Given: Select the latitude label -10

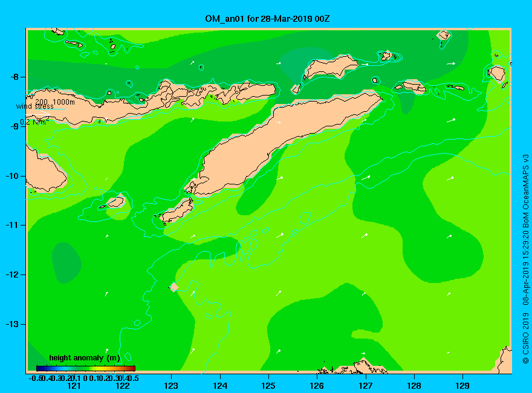Looking at the screenshot, I should pos(13,176).
